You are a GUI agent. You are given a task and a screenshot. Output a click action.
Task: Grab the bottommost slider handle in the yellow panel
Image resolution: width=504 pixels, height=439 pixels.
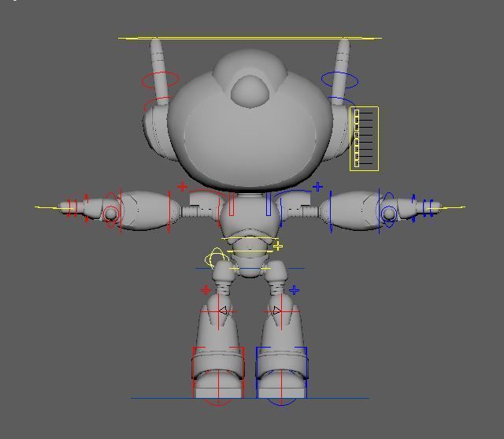pos(357,164)
